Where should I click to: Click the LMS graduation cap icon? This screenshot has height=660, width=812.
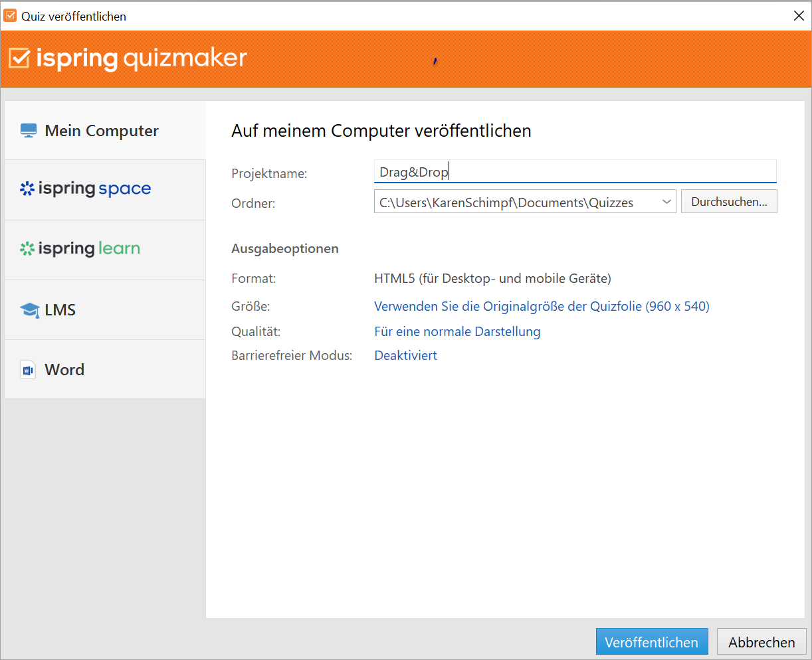(x=30, y=310)
